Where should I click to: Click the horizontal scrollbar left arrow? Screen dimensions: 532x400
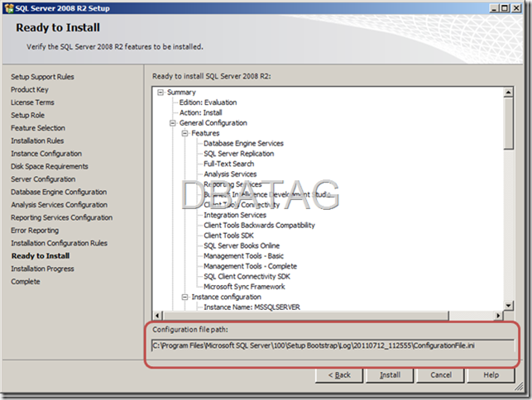(157, 316)
